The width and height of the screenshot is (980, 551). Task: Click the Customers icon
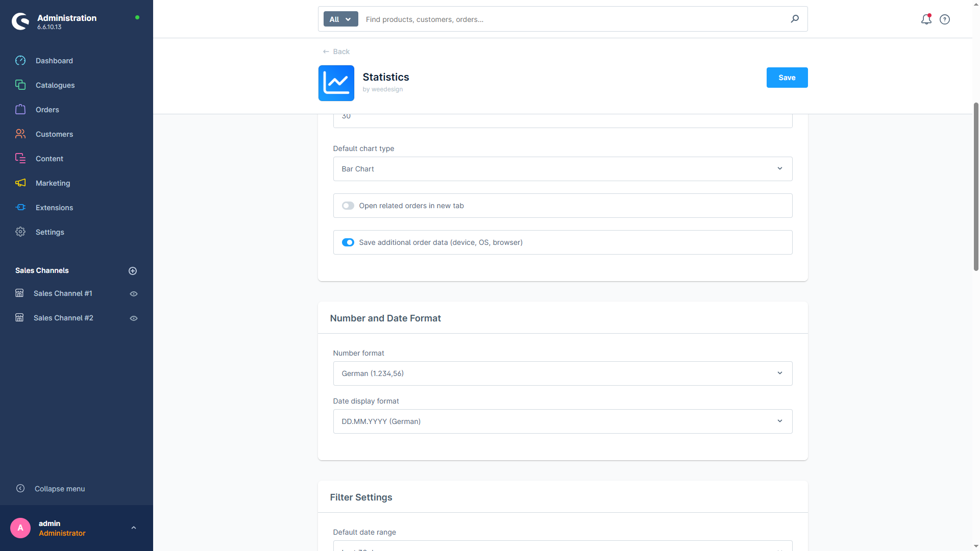pyautogui.click(x=20, y=134)
